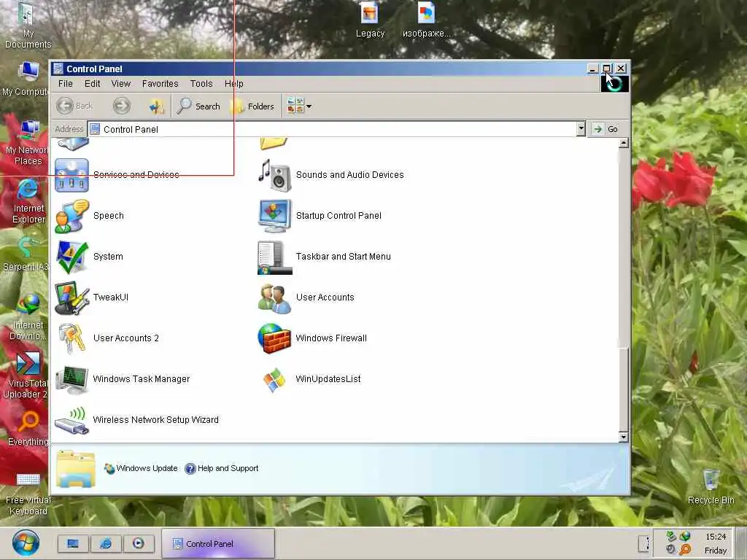This screenshot has height=560, width=747.
Task: Click the Up folder toolbar icon
Action: 156,106
